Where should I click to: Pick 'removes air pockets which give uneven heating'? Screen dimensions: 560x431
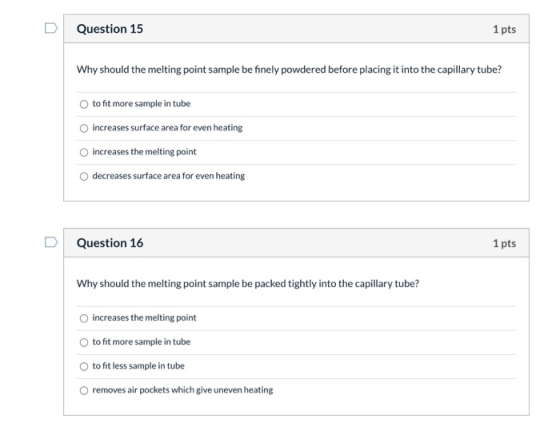84,390
